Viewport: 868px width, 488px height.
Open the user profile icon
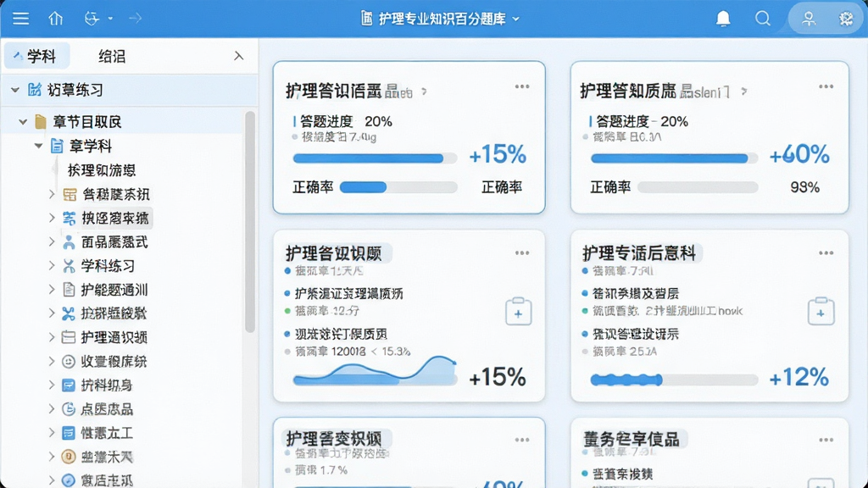(809, 19)
